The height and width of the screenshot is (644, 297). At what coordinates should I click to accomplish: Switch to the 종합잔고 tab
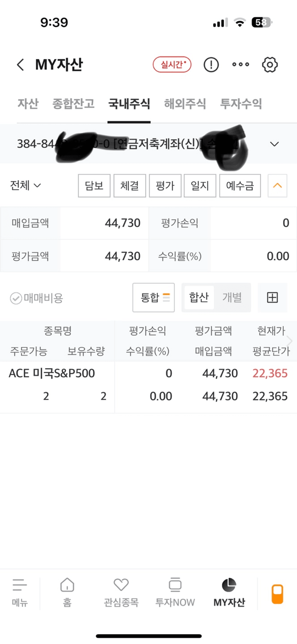pos(73,104)
